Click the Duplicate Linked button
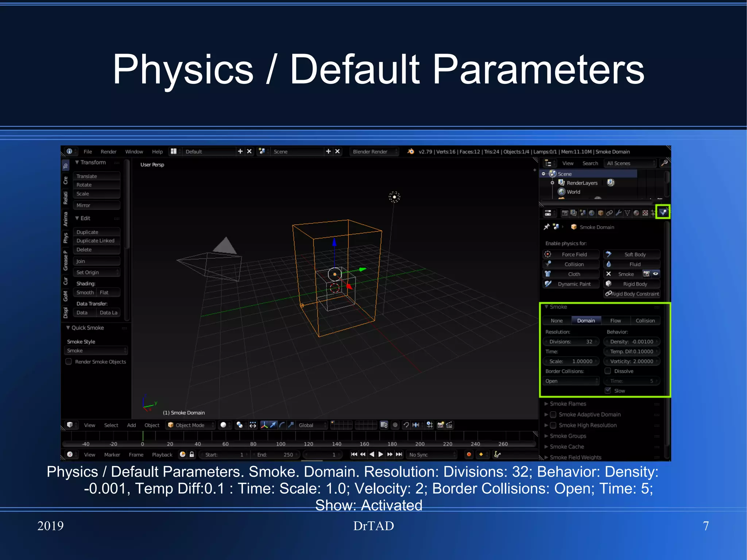 coord(96,241)
